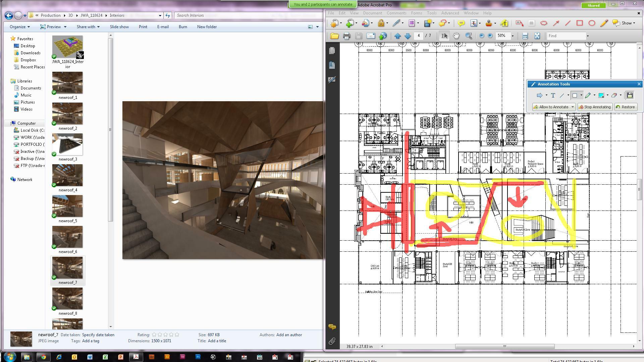Select the eraser in Annotation Tools
The width and height of the screenshot is (644, 362).
coord(614,96)
